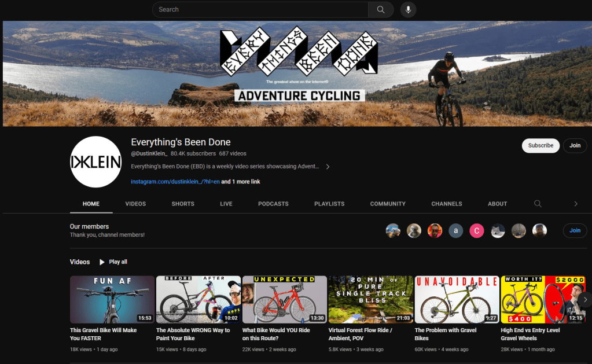Click the first member avatar in row
Image resolution: width=592 pixels, height=364 pixels.
[x=393, y=230]
